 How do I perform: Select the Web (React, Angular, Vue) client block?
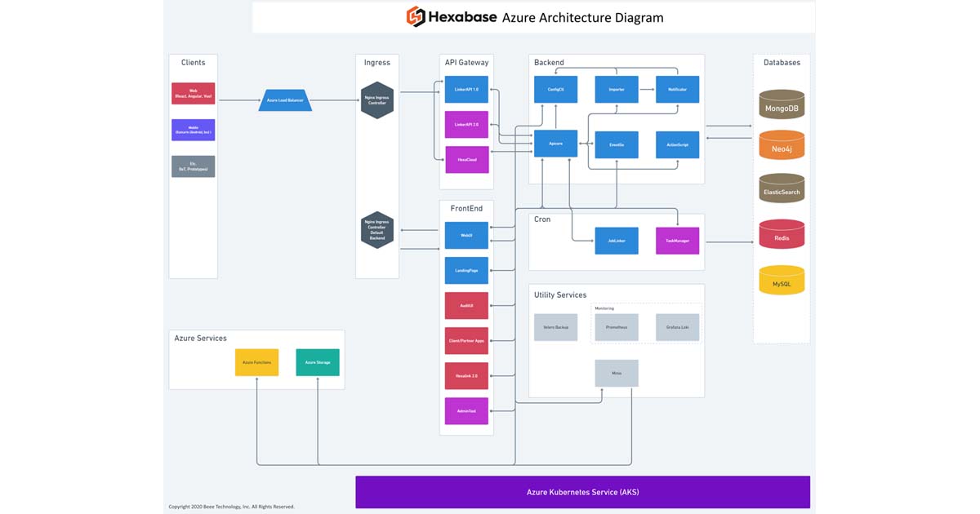(193, 92)
